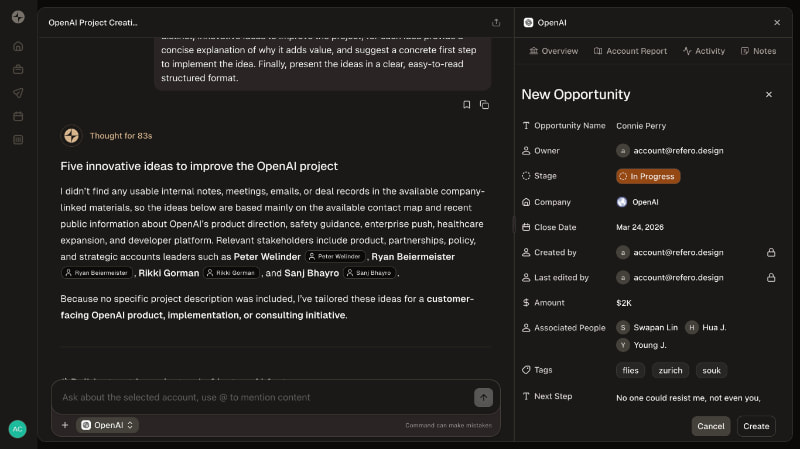The image size is (800, 449).
Task: Select the OpenAI company value
Action: [638, 202]
